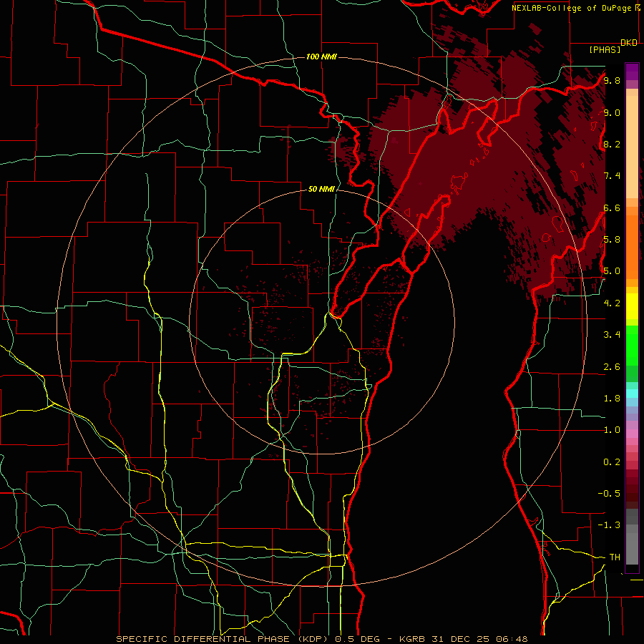Select the 9.8 value on color scale
The width and height of the screenshot is (644, 644).
(x=612, y=80)
